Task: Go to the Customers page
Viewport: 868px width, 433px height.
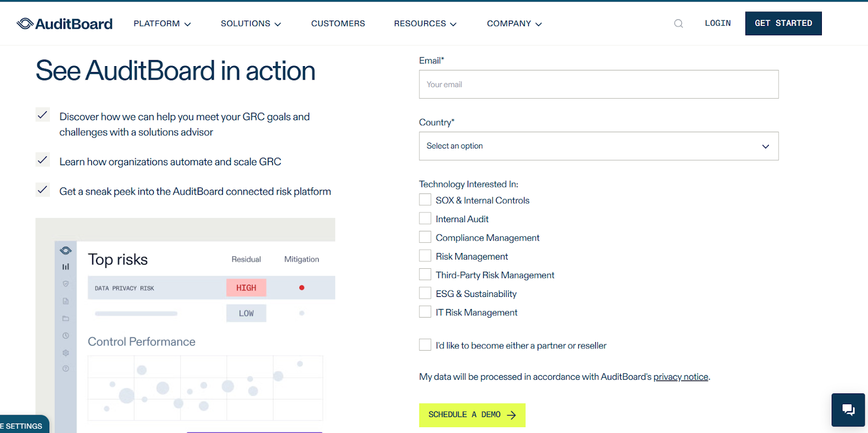Action: pyautogui.click(x=338, y=24)
